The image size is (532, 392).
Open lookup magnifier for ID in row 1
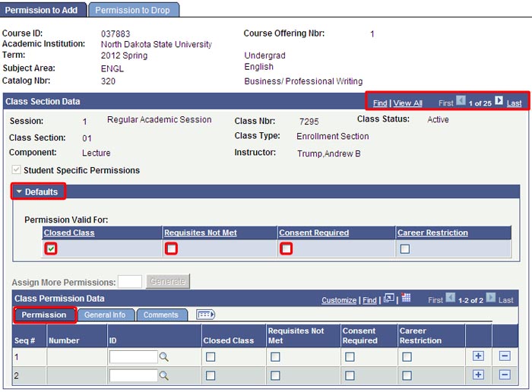coord(163,356)
